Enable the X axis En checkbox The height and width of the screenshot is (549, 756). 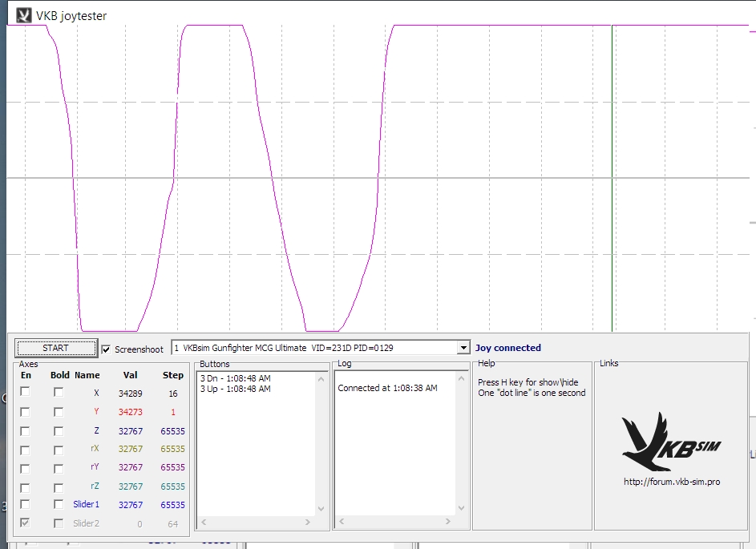click(26, 392)
